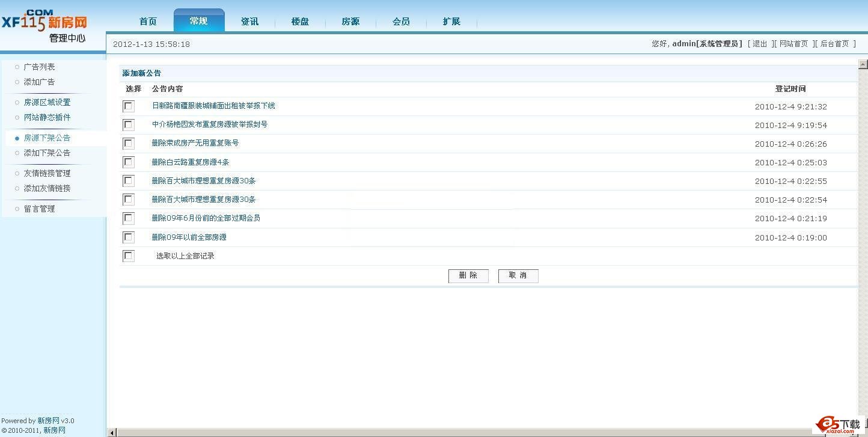
Task: Click the admin[系统管理员] user label
Action: pyautogui.click(x=707, y=44)
